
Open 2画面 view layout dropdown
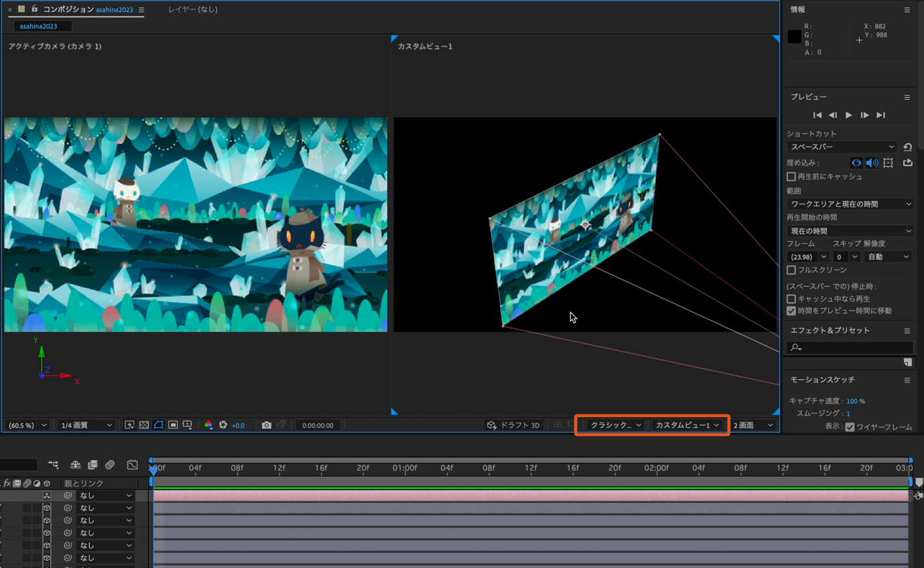pyautogui.click(x=753, y=425)
